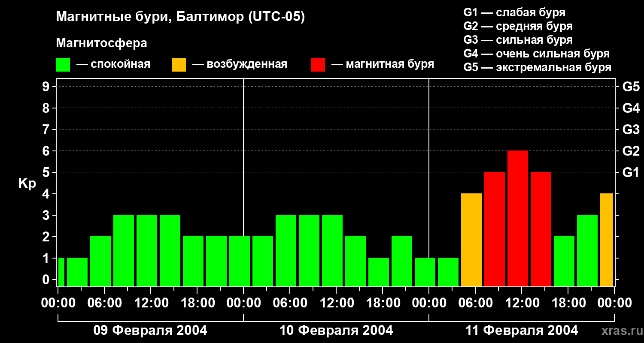Click the narrow first green bar on 09 February
The width and height of the screenshot is (644, 343).
click(x=61, y=272)
